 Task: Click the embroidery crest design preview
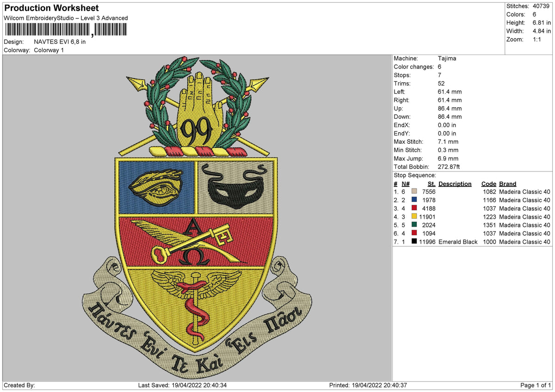point(197,217)
